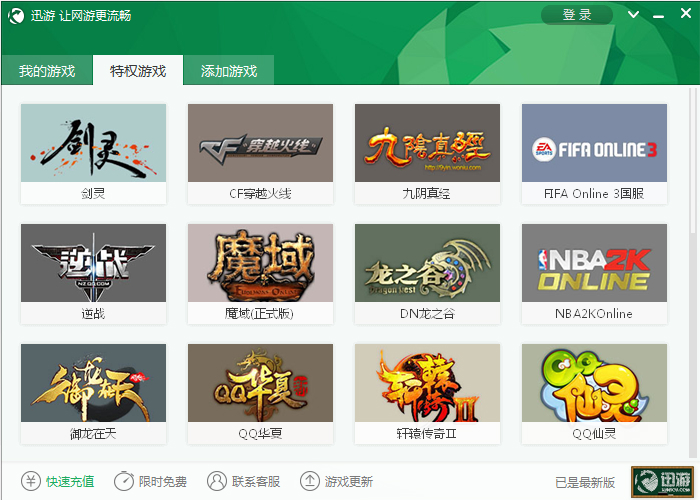Click the 轩辕传奇II caption label

pyautogui.click(x=427, y=433)
